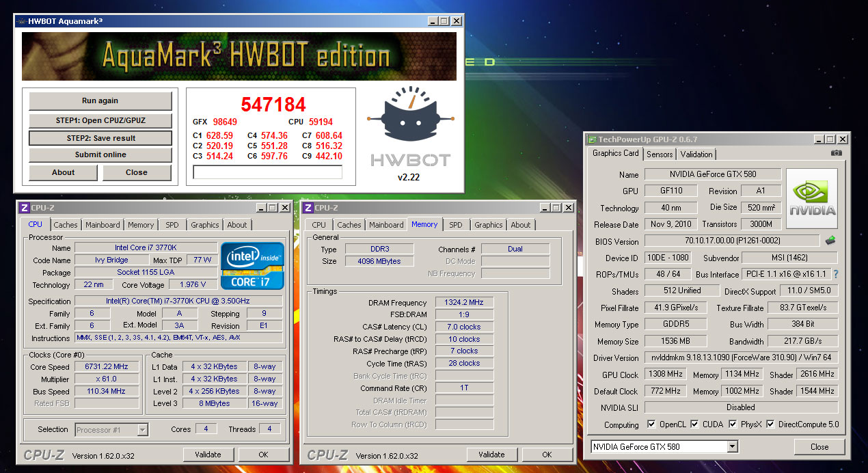Screen dimensions: 868x473
Task: Open CPU tab in right CPU-Z window
Action: (319, 225)
